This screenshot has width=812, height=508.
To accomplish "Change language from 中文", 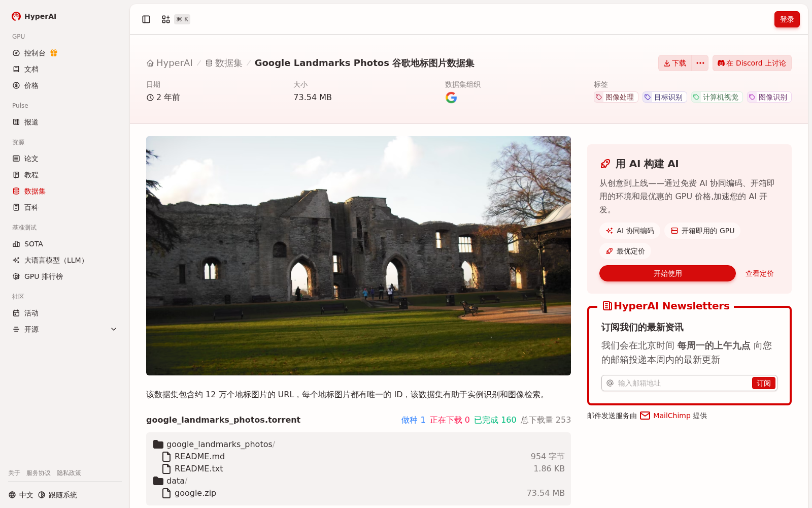I will pyautogui.click(x=21, y=495).
